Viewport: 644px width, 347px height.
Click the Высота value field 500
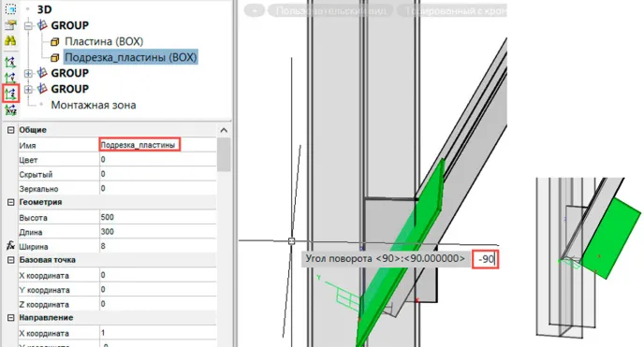tap(157, 217)
